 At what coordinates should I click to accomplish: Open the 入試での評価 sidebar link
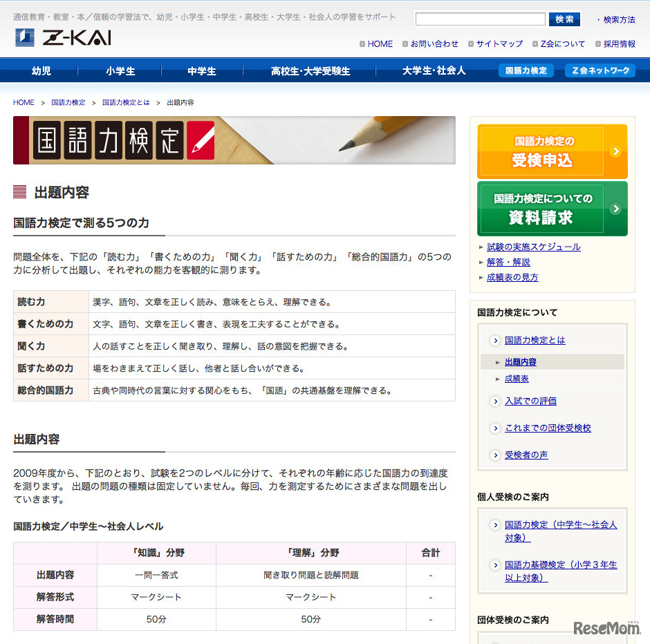(x=530, y=401)
